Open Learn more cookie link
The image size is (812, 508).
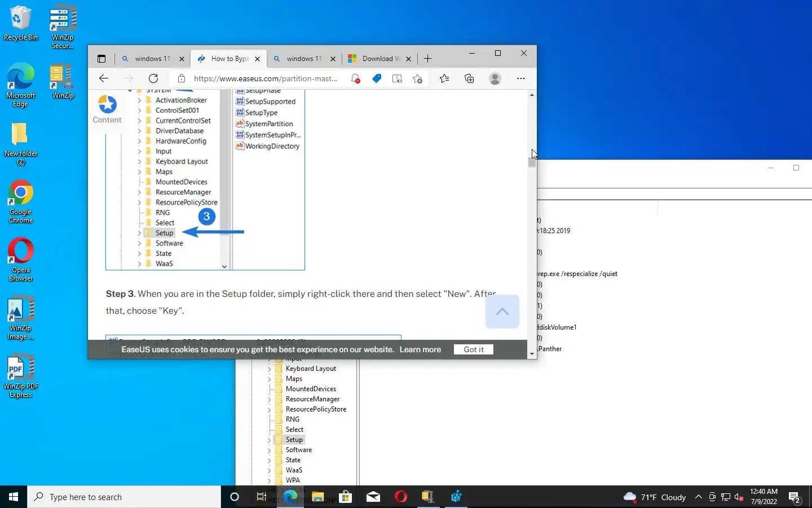tap(420, 349)
